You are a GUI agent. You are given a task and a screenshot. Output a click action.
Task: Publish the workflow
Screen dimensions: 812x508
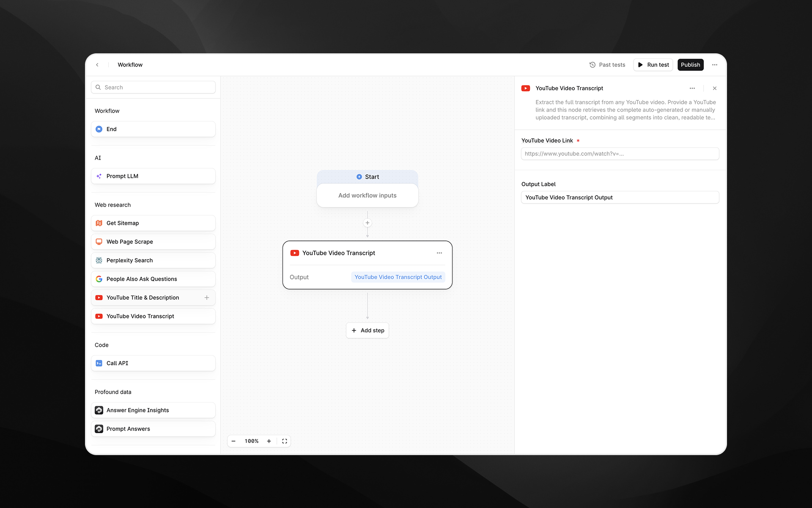coord(690,65)
